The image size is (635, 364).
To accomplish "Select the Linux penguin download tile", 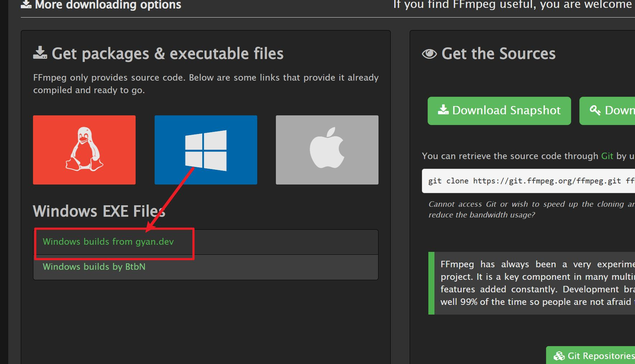I will [84, 150].
